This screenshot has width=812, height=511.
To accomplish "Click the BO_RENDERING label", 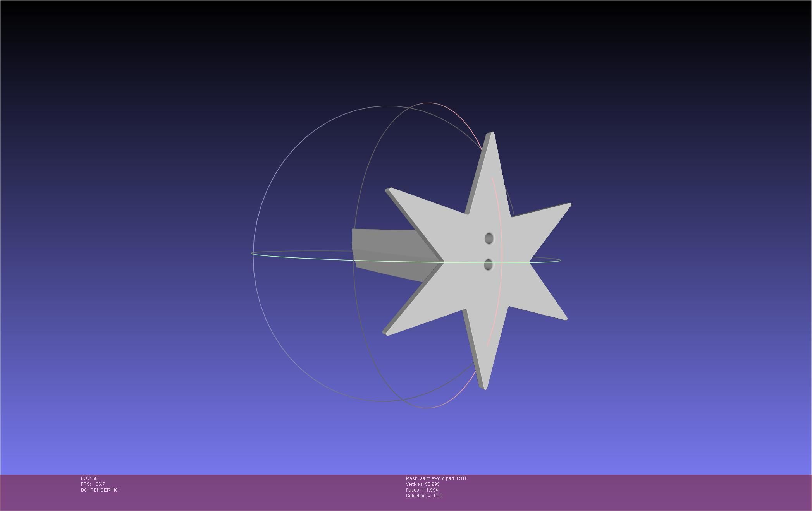I will click(100, 490).
